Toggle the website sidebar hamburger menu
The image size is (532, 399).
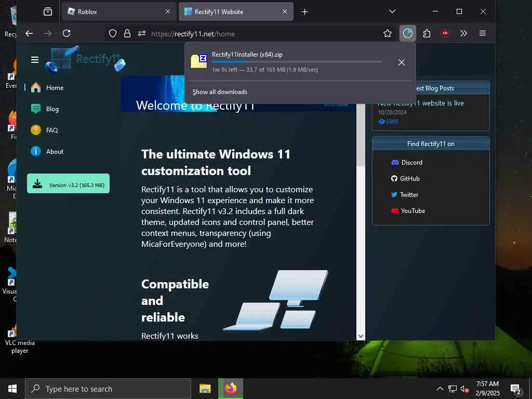tap(35, 60)
